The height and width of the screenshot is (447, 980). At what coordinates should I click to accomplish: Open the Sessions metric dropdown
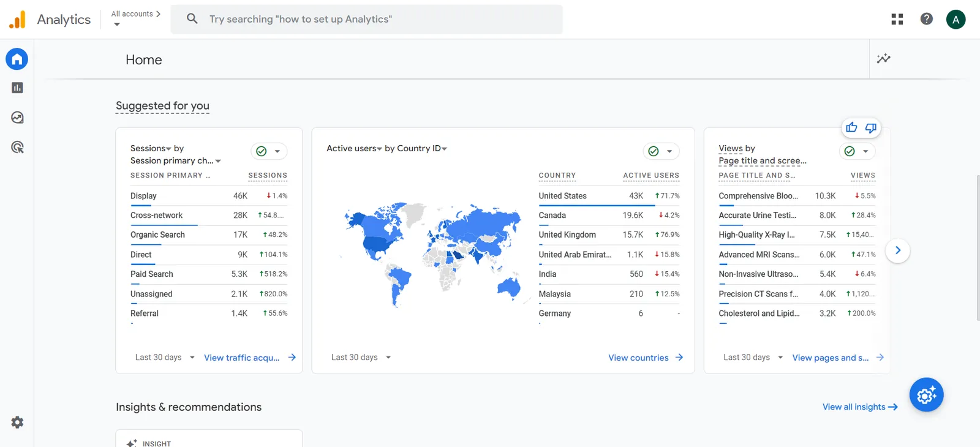click(x=151, y=148)
